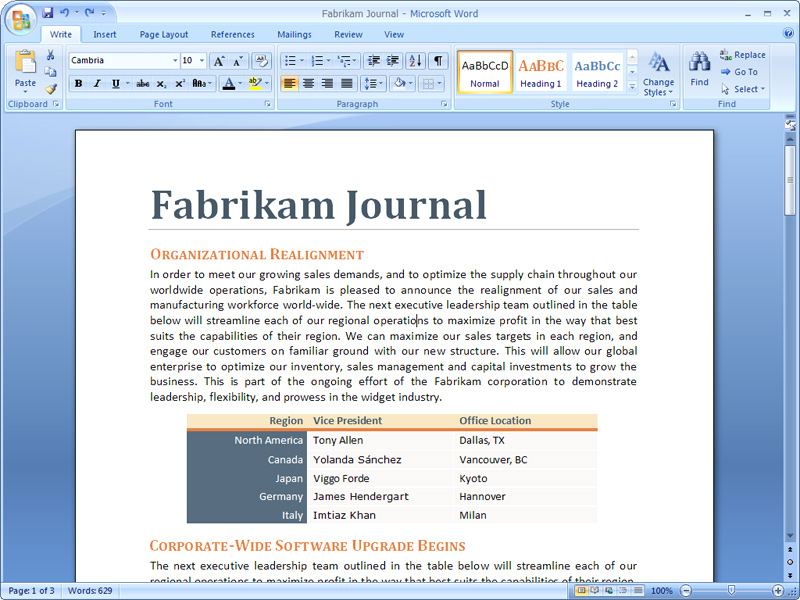
Task: Click the Format Painter brush icon
Action: point(51,89)
